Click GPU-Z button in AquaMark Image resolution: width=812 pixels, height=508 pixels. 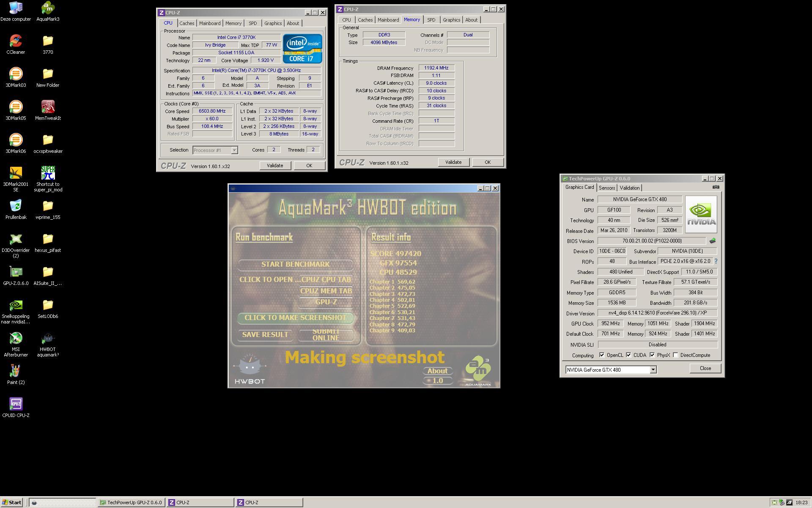(x=326, y=302)
